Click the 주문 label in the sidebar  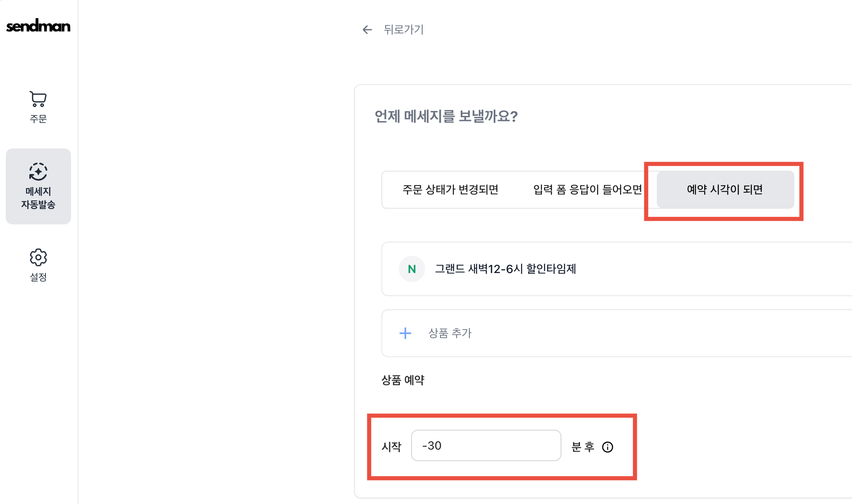(x=38, y=119)
